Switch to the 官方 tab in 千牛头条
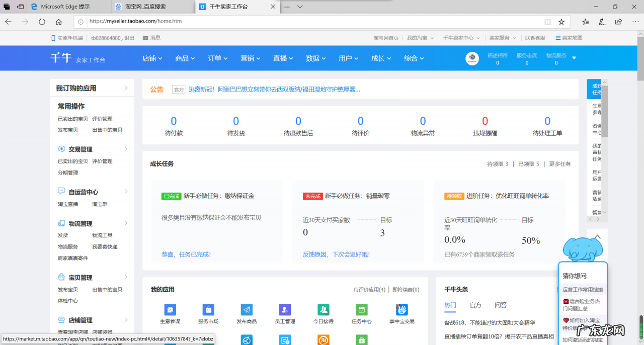The width and height of the screenshot is (644, 345). [x=475, y=305]
